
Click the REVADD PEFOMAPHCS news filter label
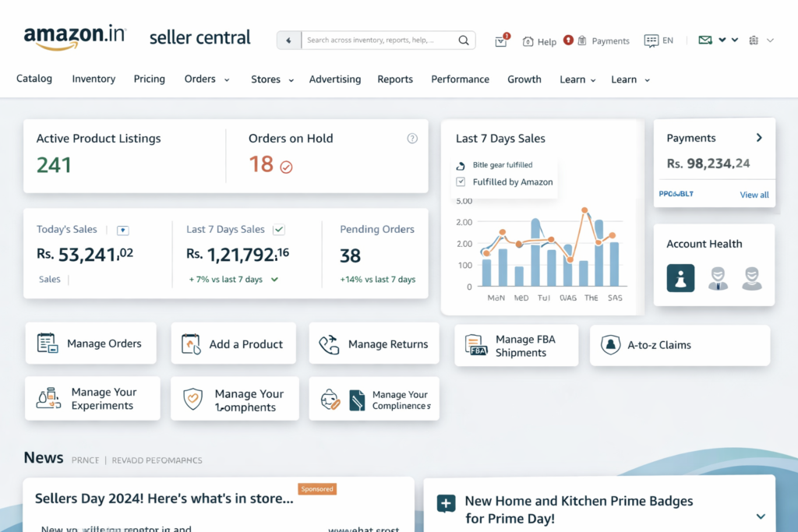[157, 460]
